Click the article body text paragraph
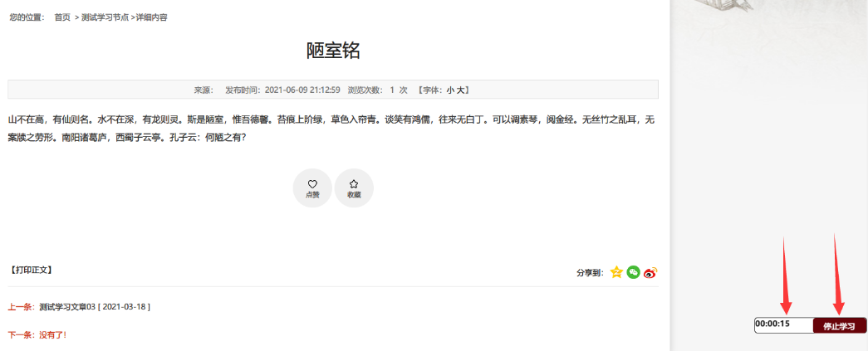The image size is (868, 351). pos(331,129)
